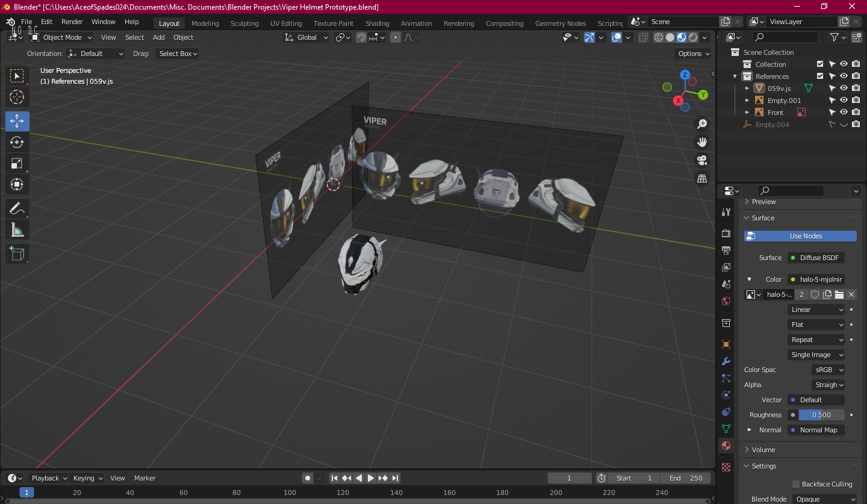Uncheck the Collection exclude checkbox
Image resolution: width=867 pixels, height=504 pixels.
[x=820, y=64]
